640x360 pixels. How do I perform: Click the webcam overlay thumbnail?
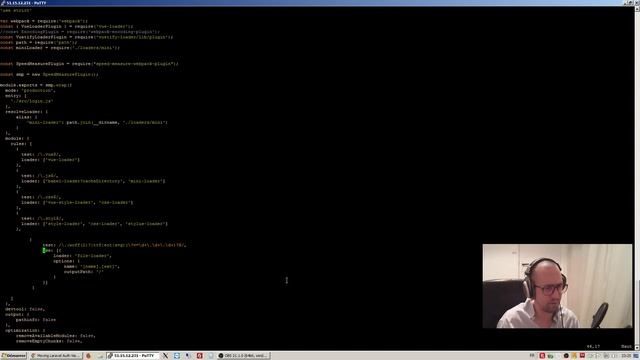point(557,286)
